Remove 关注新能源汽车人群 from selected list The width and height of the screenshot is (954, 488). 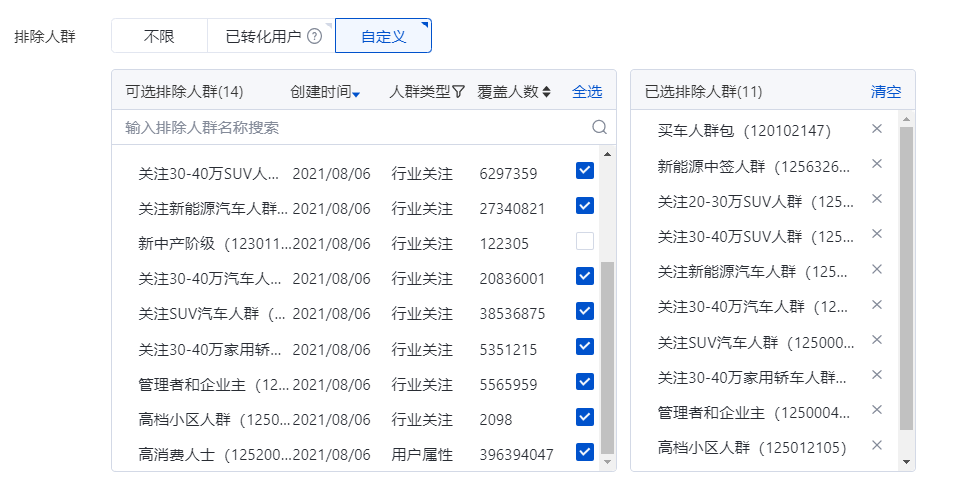[x=877, y=269]
